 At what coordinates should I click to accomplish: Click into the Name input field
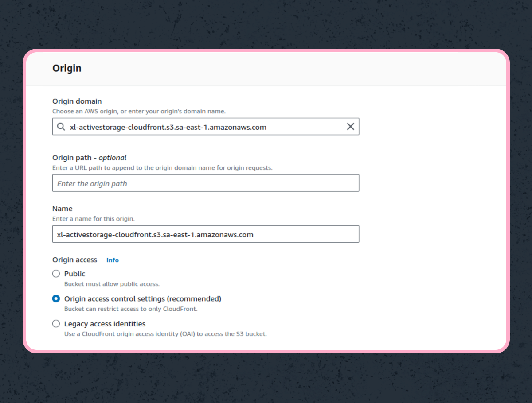pos(206,234)
